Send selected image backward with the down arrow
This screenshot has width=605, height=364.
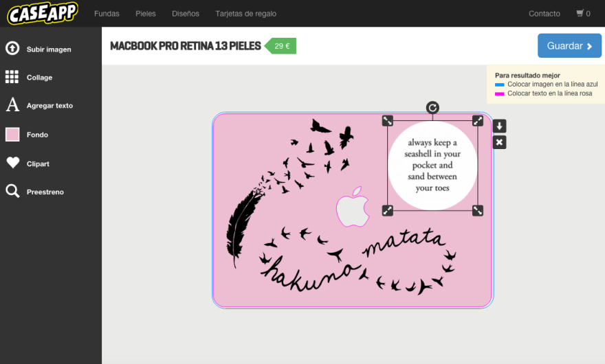point(499,126)
